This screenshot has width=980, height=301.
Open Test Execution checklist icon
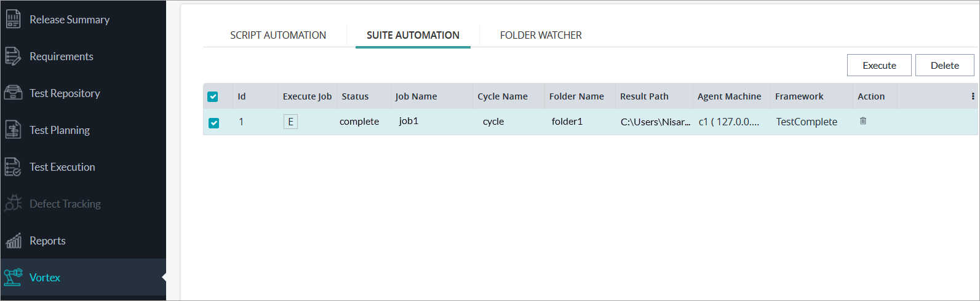13,166
